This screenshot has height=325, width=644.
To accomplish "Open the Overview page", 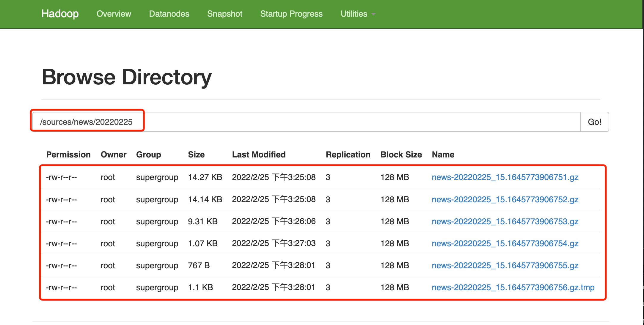I will [x=114, y=14].
